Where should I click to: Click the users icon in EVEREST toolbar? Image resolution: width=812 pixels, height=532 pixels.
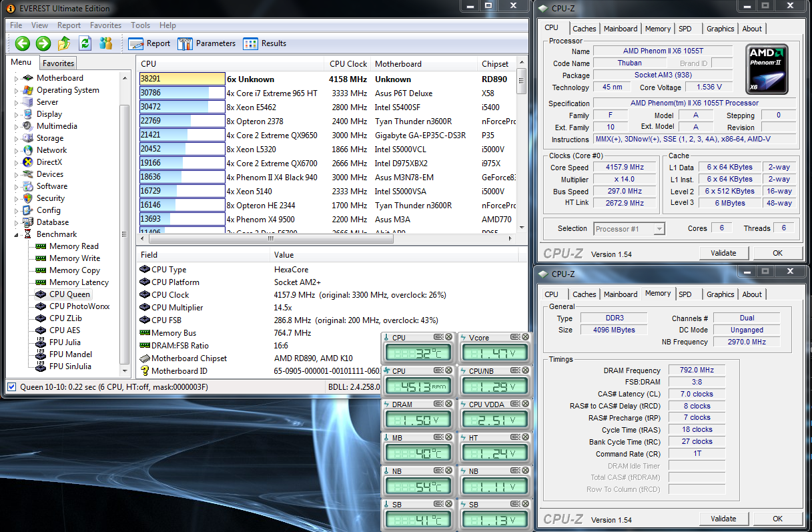pos(105,43)
